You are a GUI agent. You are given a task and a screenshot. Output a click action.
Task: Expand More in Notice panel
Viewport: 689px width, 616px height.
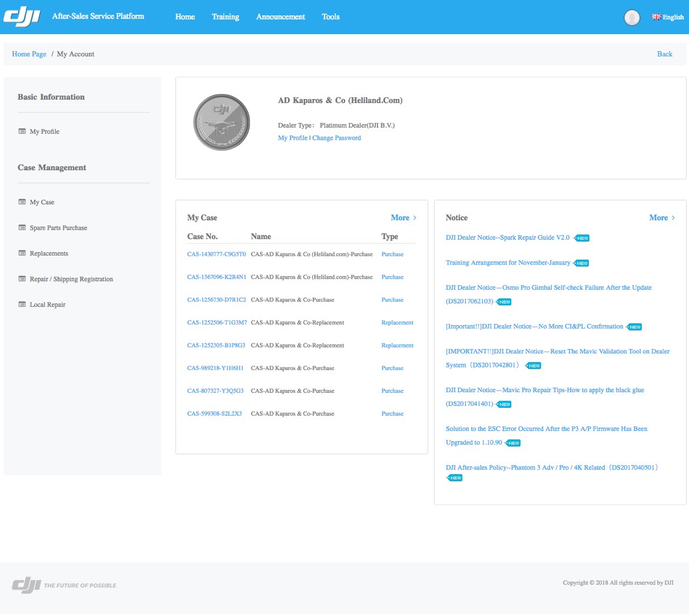(662, 218)
